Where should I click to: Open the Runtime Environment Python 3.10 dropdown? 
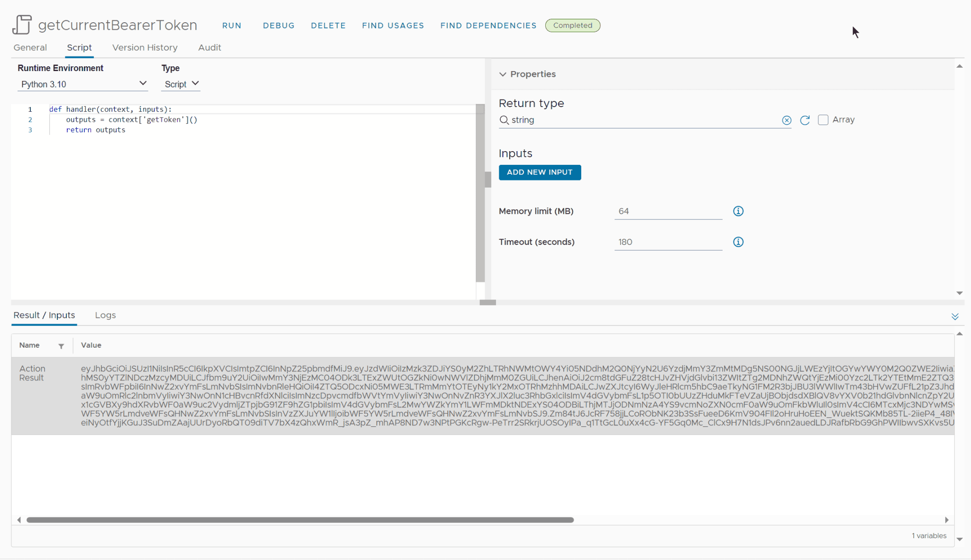click(83, 84)
